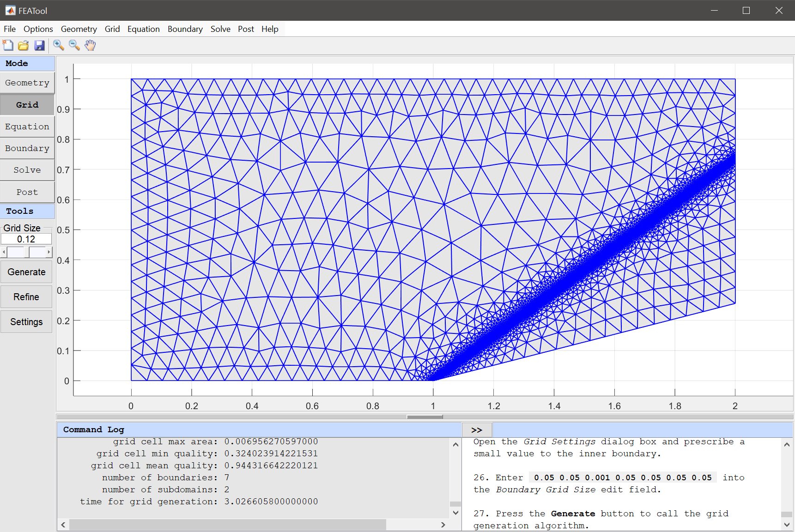Select the Pan hand tool

point(90,45)
